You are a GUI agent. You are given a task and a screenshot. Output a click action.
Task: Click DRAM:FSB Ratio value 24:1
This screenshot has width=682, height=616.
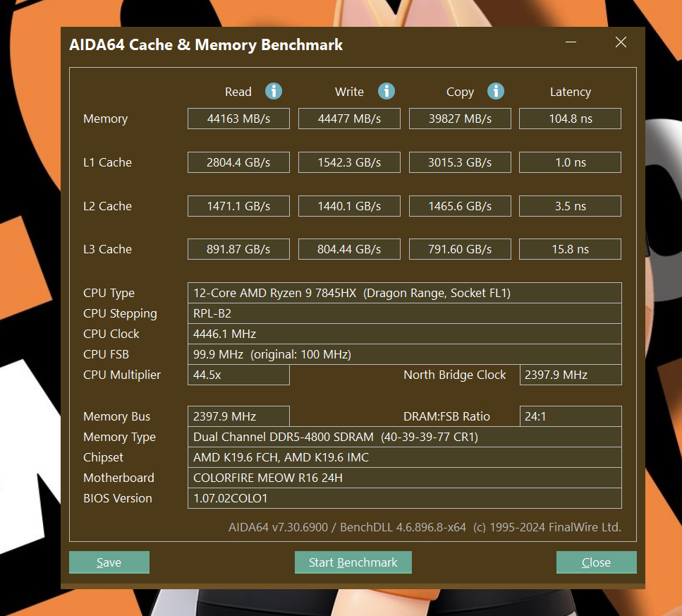571,416
